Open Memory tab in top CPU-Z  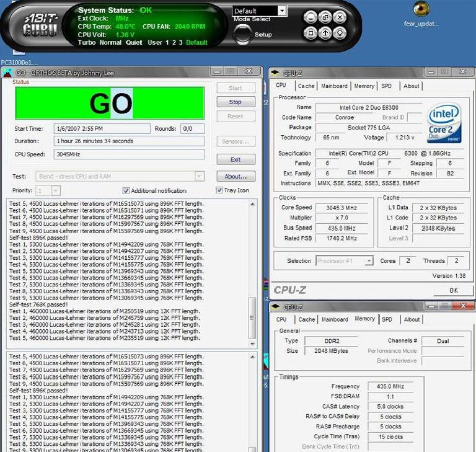pyautogui.click(x=364, y=86)
